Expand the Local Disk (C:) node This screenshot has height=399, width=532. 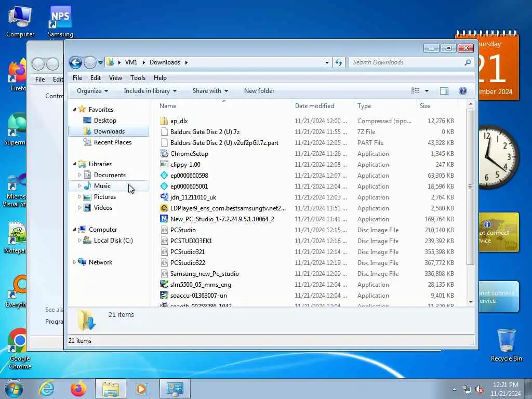[79, 240]
